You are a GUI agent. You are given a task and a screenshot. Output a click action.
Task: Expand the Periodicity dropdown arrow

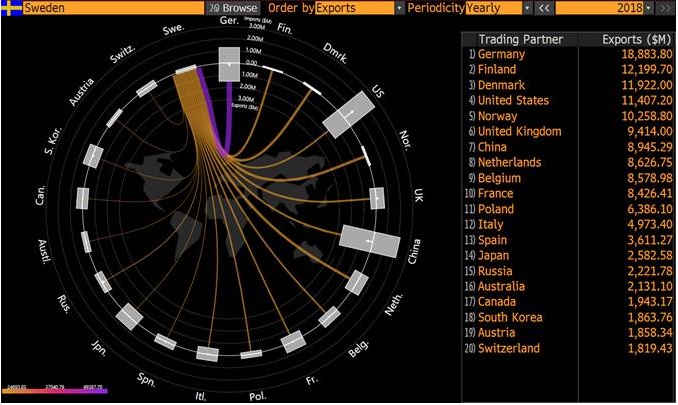click(528, 8)
